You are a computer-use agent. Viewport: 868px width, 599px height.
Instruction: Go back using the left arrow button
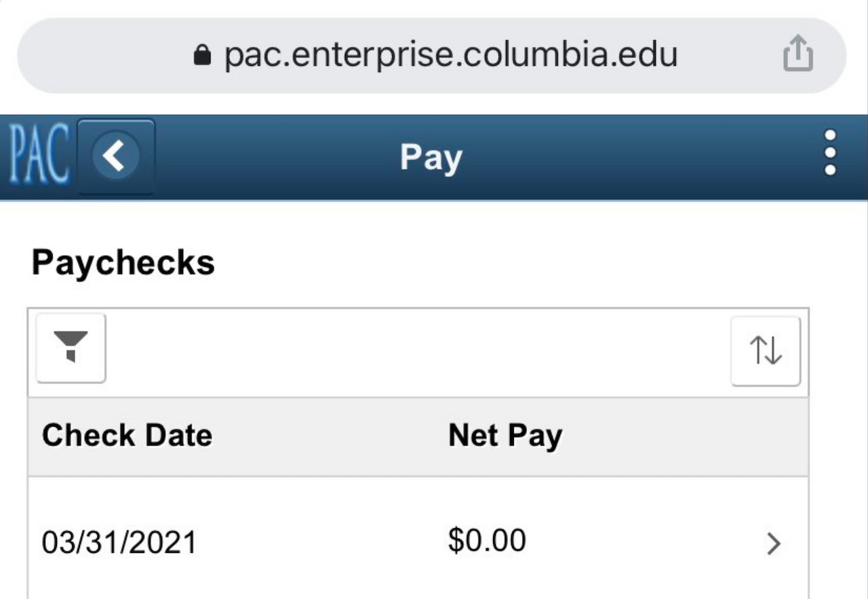point(116,157)
